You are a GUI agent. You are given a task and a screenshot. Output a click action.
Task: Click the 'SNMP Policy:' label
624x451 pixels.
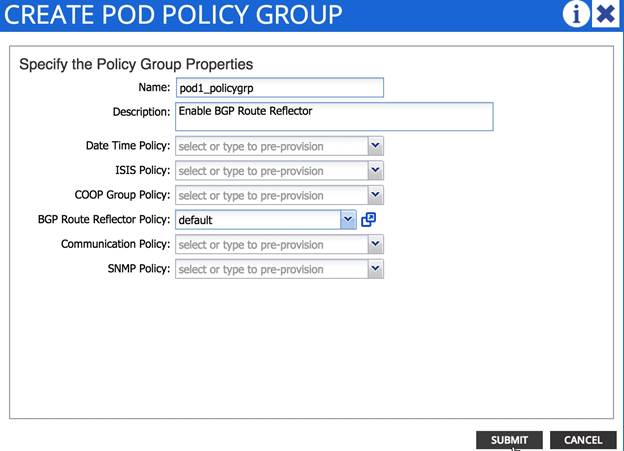[139, 269]
